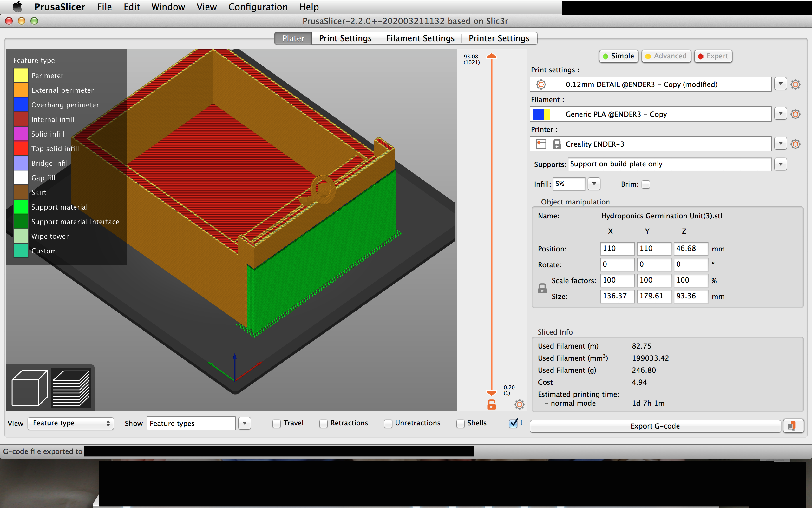
Task: Open the Filament Settings tab
Action: 420,38
